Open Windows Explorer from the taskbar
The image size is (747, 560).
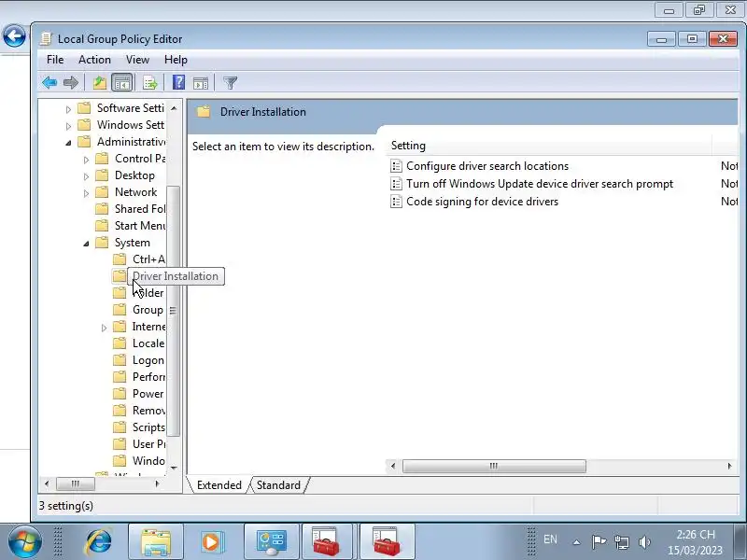pos(156,542)
